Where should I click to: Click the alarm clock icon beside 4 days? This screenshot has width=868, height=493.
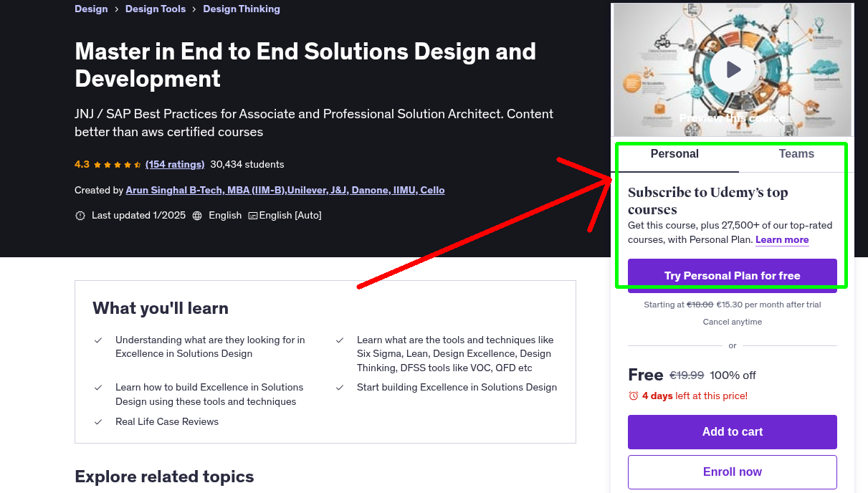tap(633, 396)
